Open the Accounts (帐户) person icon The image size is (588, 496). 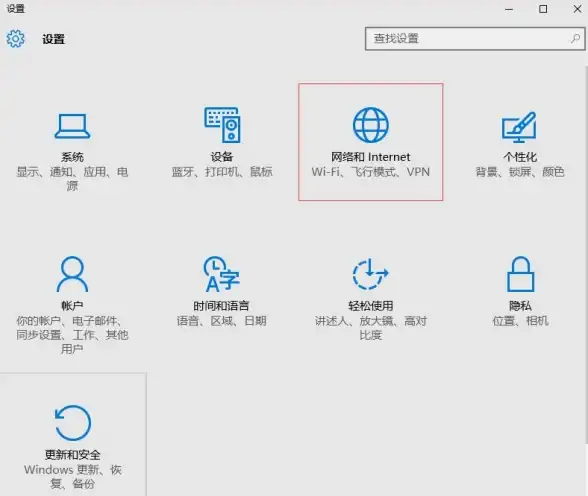coord(72,274)
